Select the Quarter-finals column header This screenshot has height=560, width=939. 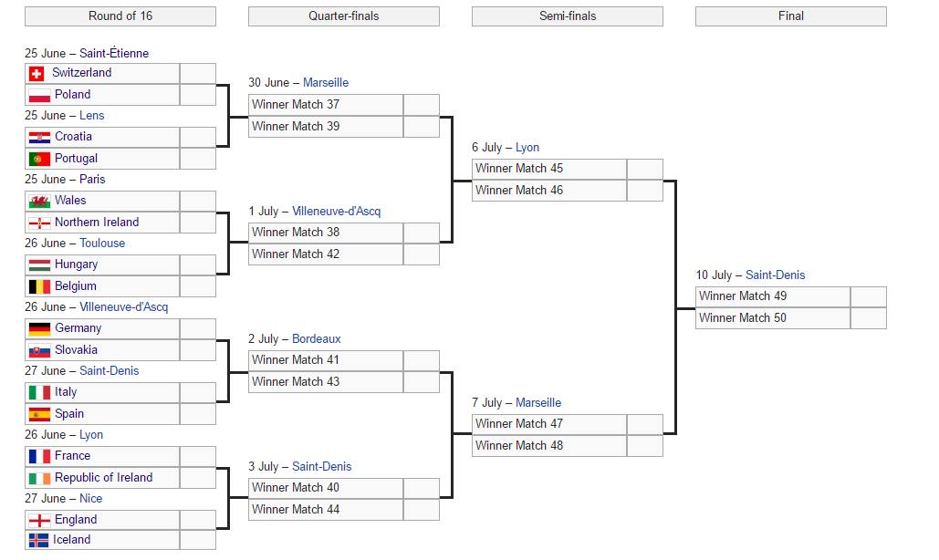(x=343, y=16)
